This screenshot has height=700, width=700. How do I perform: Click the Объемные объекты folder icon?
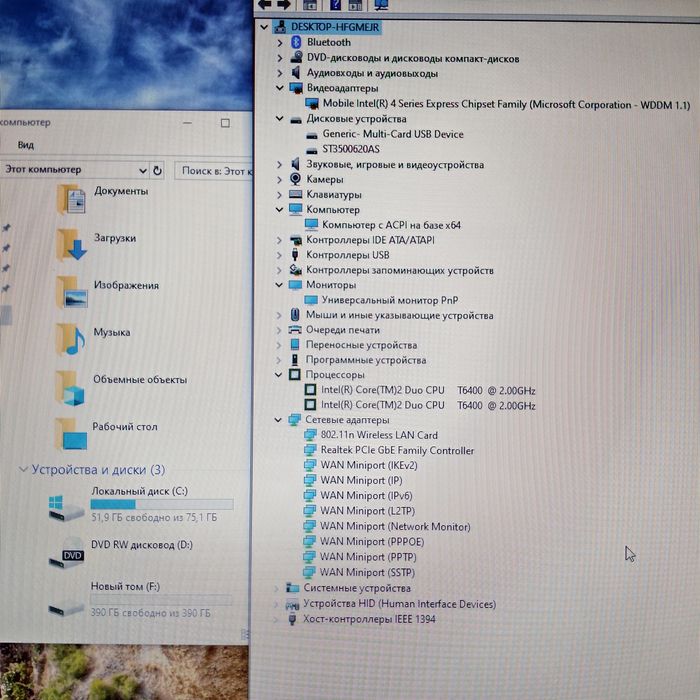point(70,388)
